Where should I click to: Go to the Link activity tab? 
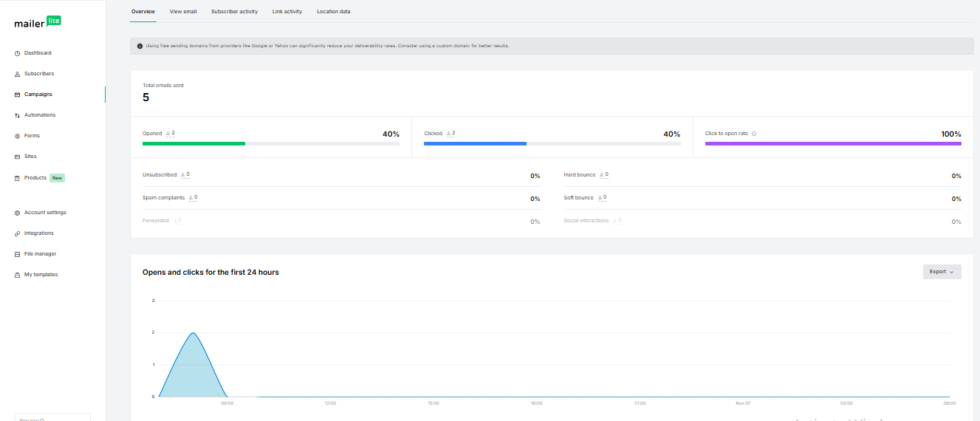tap(287, 12)
